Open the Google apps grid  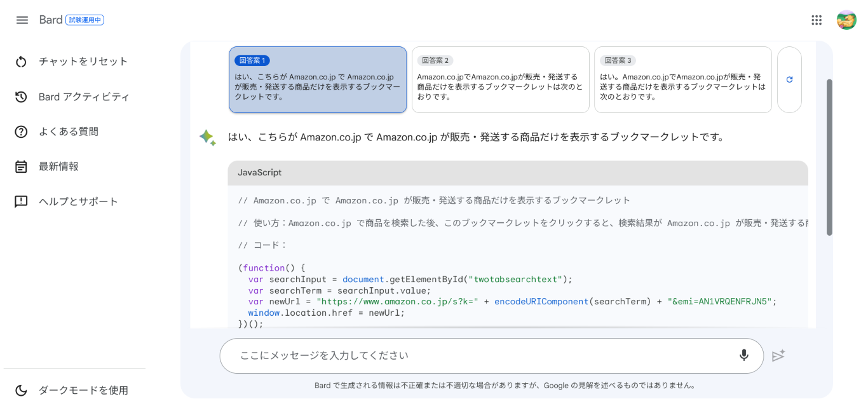(x=817, y=20)
